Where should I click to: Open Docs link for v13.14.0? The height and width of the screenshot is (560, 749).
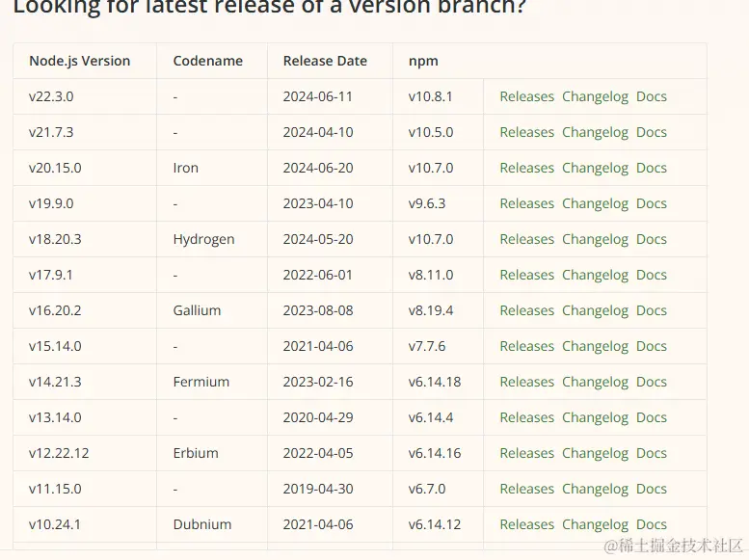coord(652,417)
